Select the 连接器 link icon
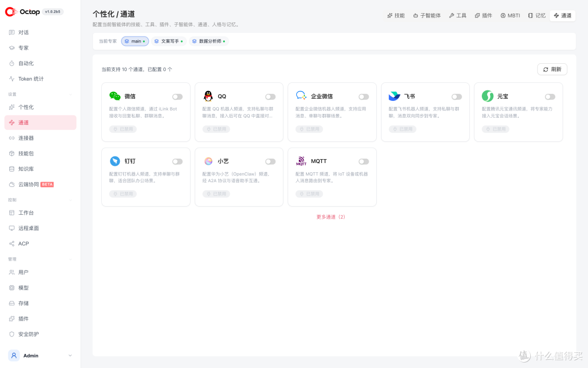This screenshot has width=588, height=368. (x=11, y=138)
